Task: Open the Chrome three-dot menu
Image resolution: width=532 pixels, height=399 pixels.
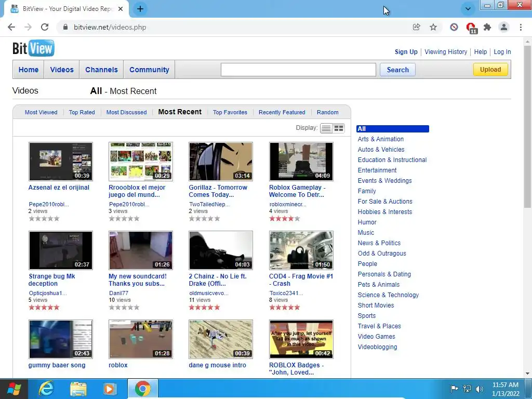Action: click(x=521, y=27)
